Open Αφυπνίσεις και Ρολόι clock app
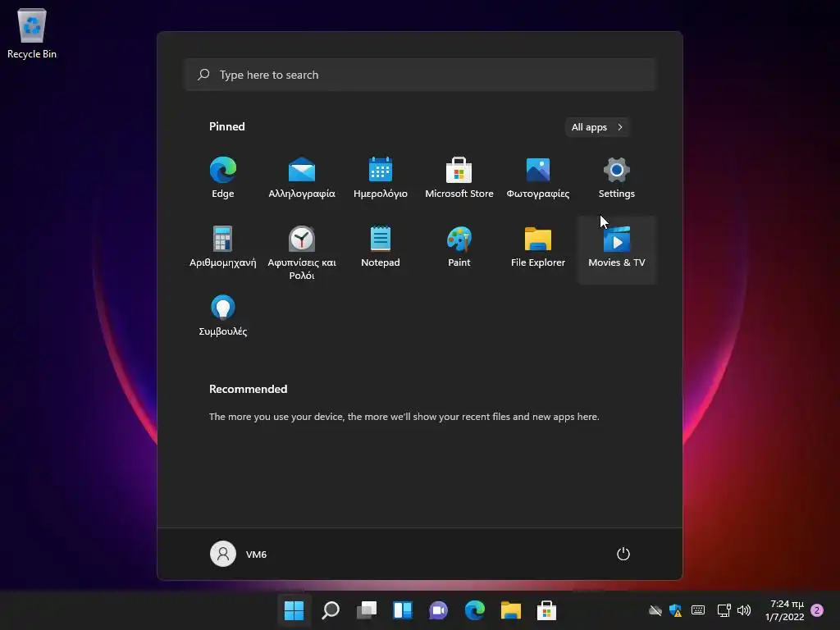The height and width of the screenshot is (630, 840). click(x=302, y=253)
